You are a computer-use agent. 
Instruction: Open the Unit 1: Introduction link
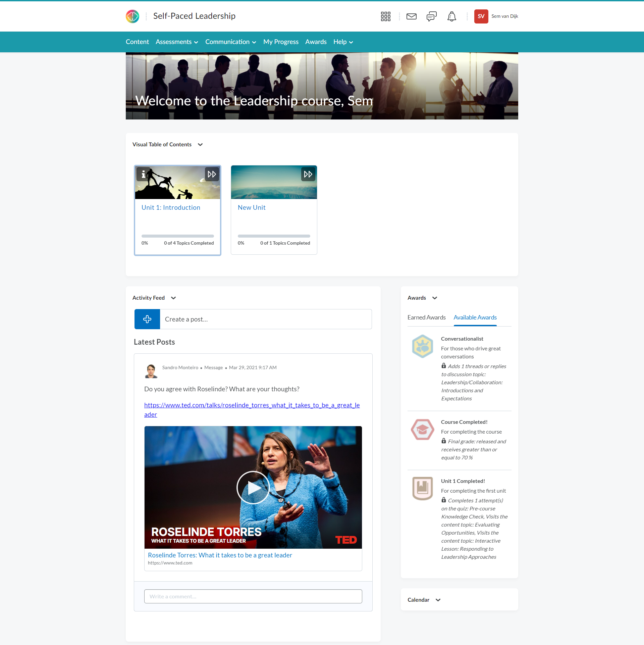point(171,208)
